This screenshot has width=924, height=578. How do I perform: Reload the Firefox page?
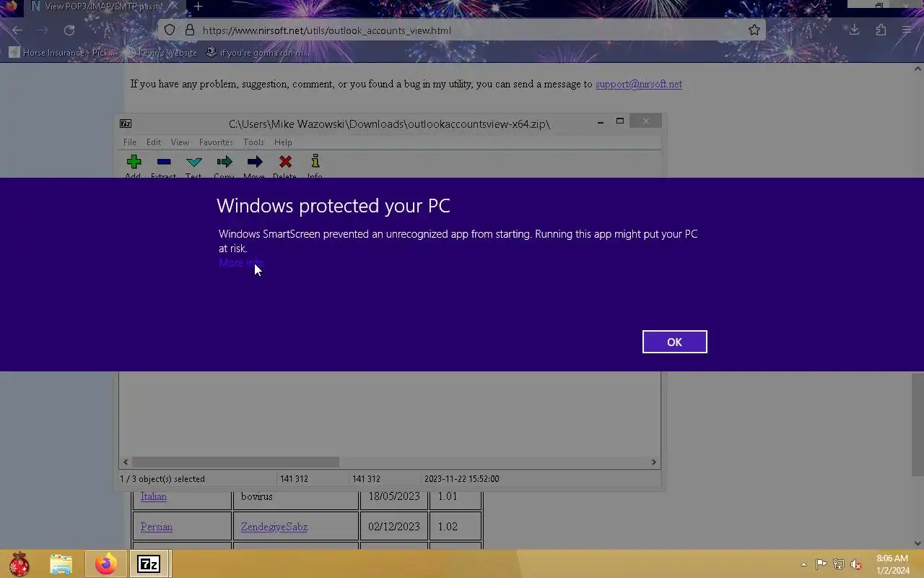69,30
